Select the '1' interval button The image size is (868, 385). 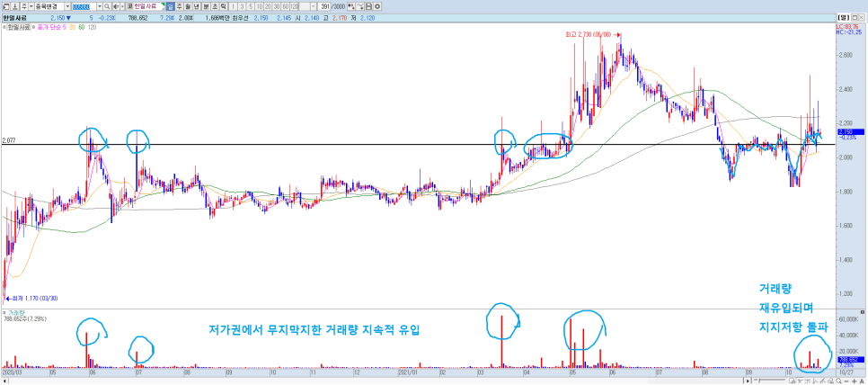coord(233,6)
